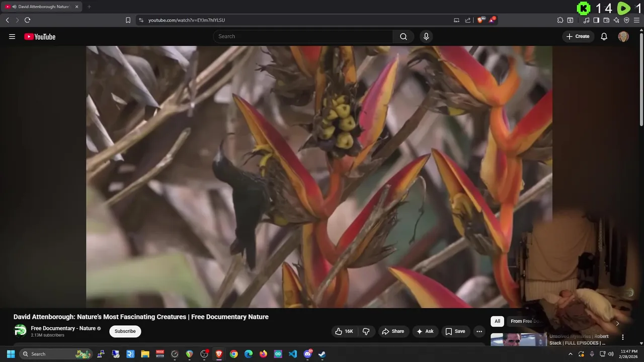Open the media control music note

[x=586, y=20]
